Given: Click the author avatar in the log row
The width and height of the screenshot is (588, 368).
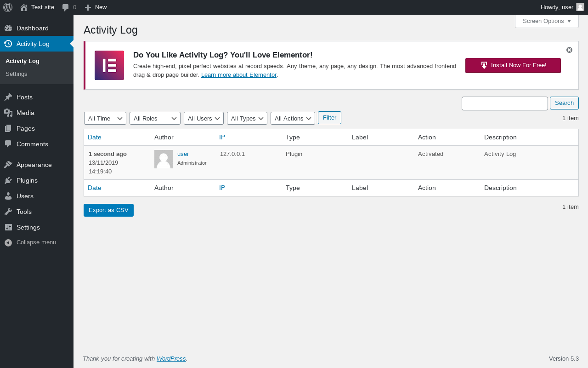Looking at the screenshot, I should (x=164, y=159).
